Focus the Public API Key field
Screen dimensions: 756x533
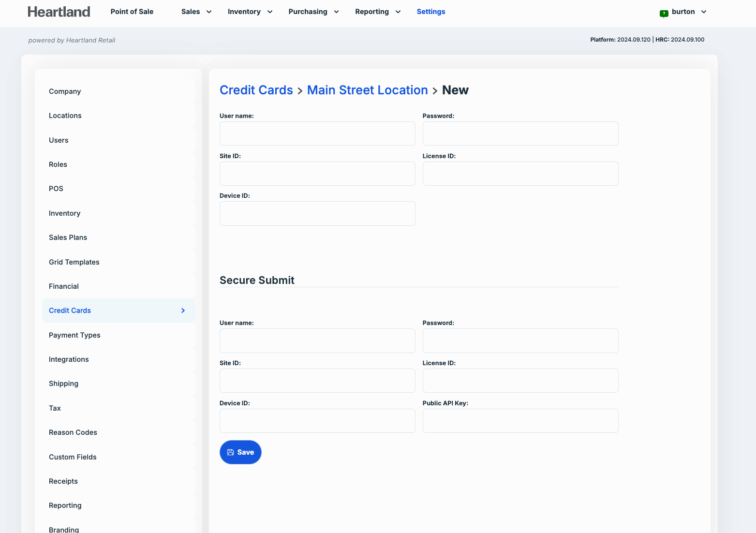520,421
